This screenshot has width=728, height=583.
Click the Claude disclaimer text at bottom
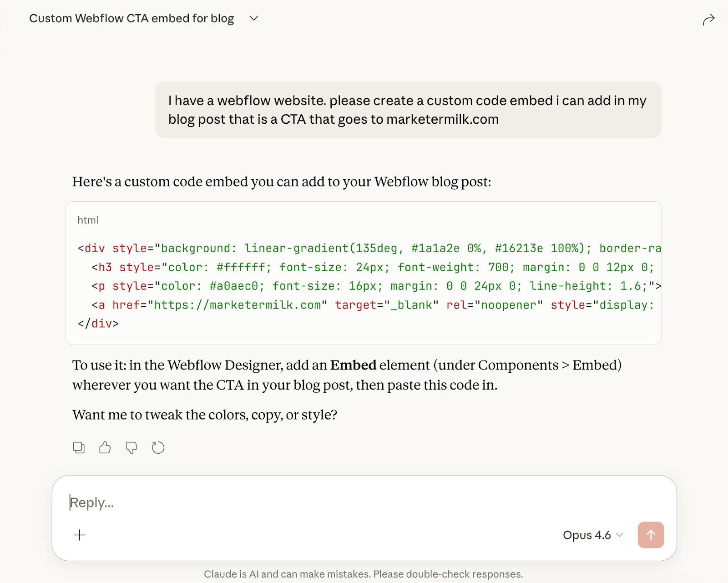click(x=364, y=574)
